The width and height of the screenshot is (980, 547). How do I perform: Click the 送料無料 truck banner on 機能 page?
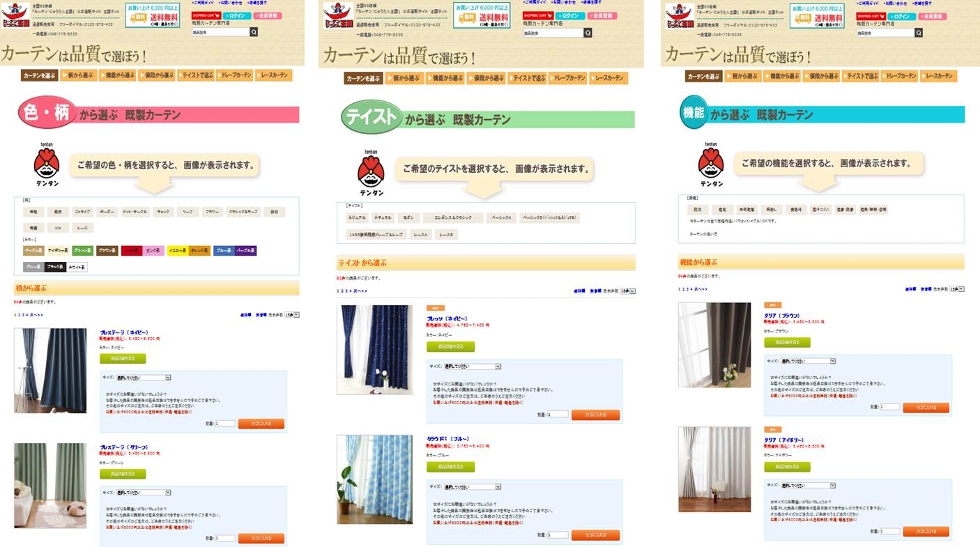(817, 15)
